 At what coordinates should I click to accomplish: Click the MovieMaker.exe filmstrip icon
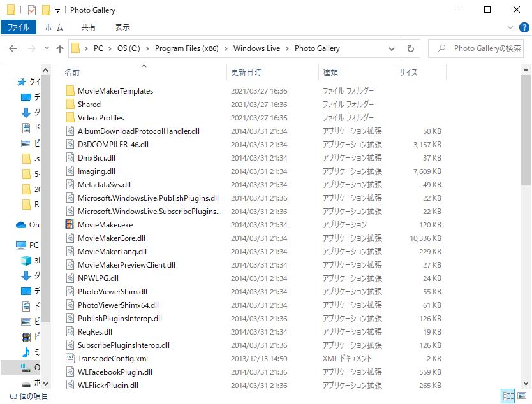[70, 225]
